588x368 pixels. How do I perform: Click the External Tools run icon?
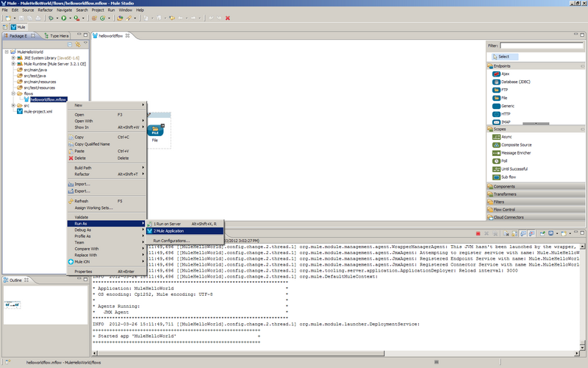tap(76, 18)
